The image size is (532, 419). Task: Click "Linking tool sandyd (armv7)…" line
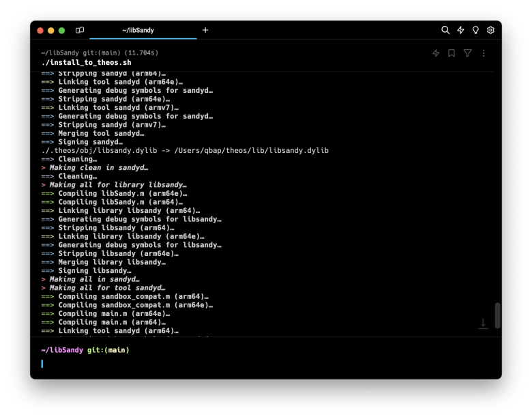coord(110,108)
